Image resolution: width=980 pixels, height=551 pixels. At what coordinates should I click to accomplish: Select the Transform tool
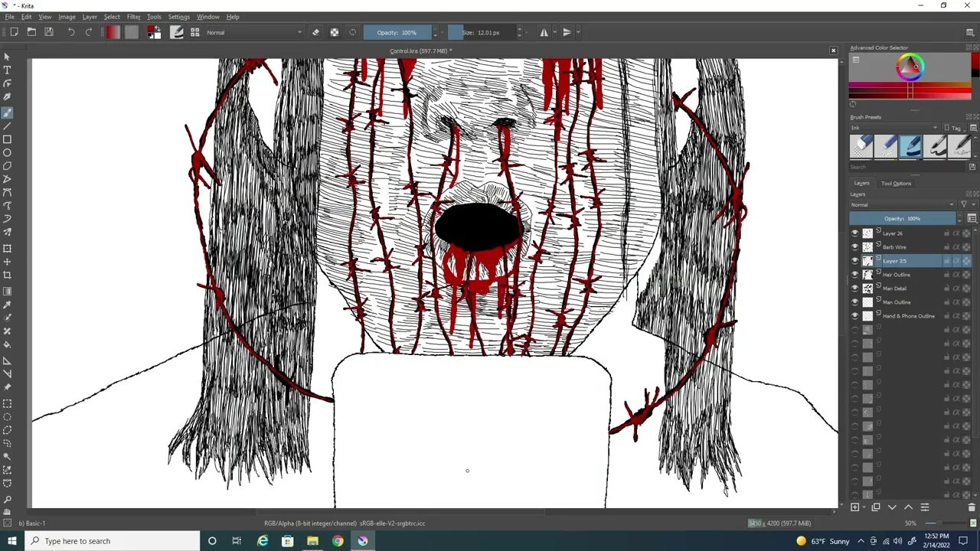[7, 249]
